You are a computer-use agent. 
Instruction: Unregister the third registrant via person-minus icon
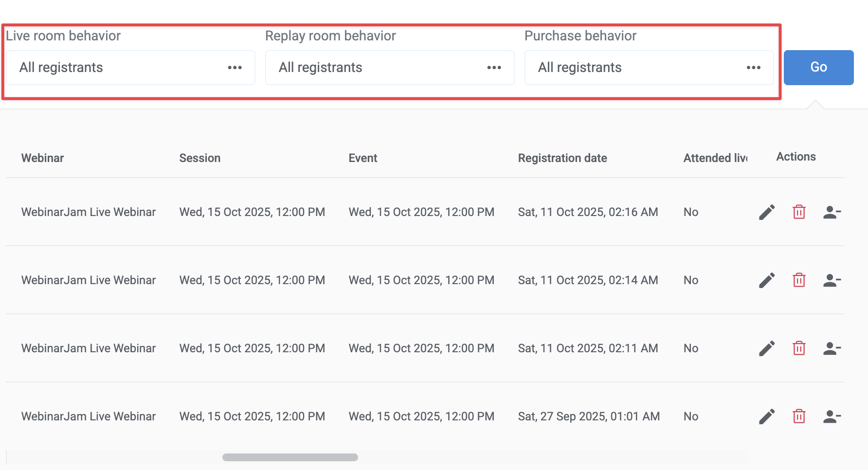click(x=832, y=348)
